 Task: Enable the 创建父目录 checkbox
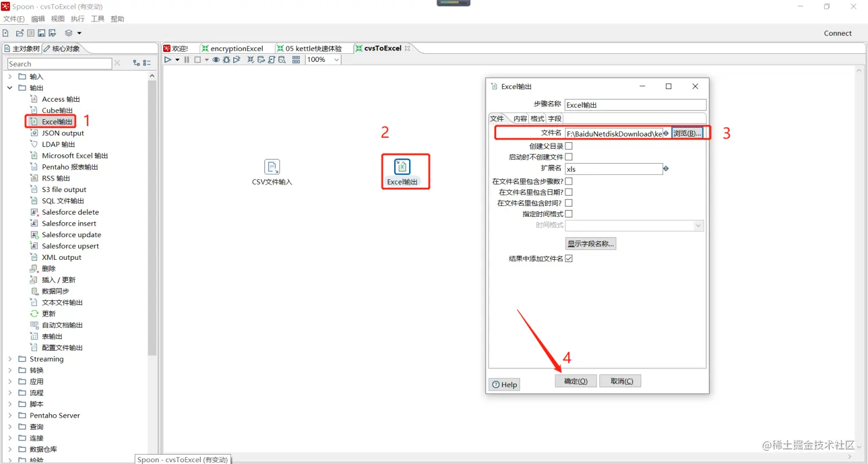tap(569, 146)
